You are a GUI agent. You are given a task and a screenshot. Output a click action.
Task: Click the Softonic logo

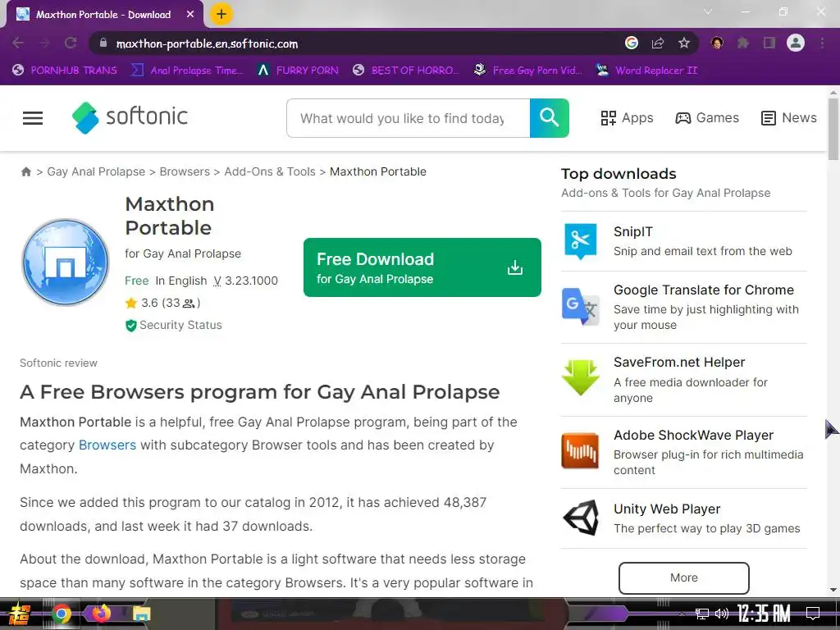pos(130,117)
